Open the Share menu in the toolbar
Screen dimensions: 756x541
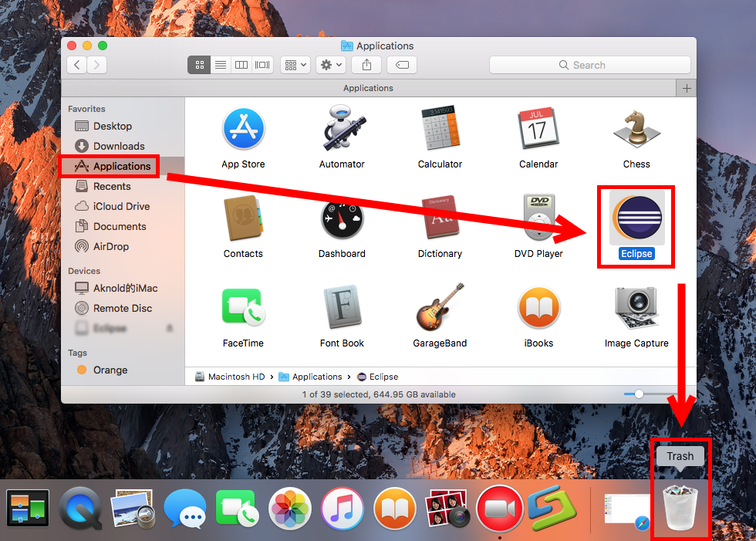[x=366, y=65]
